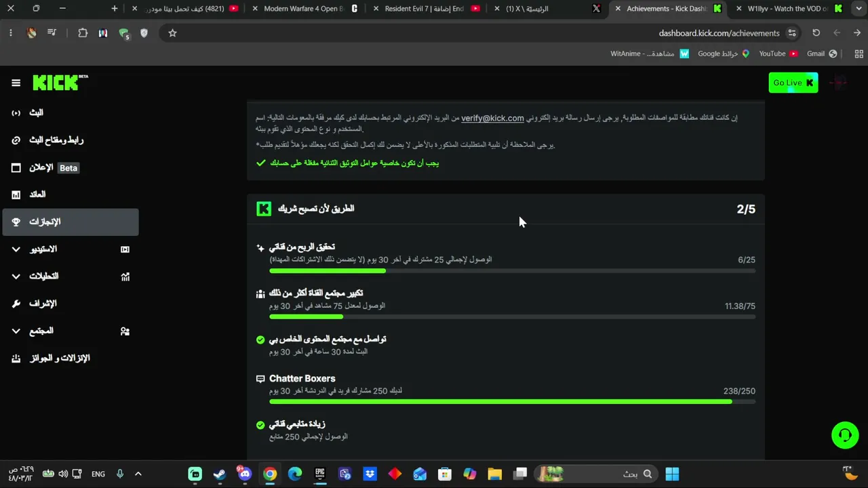The image size is (868, 488).
Task: Open the YouTube bookmark
Action: tap(778, 54)
